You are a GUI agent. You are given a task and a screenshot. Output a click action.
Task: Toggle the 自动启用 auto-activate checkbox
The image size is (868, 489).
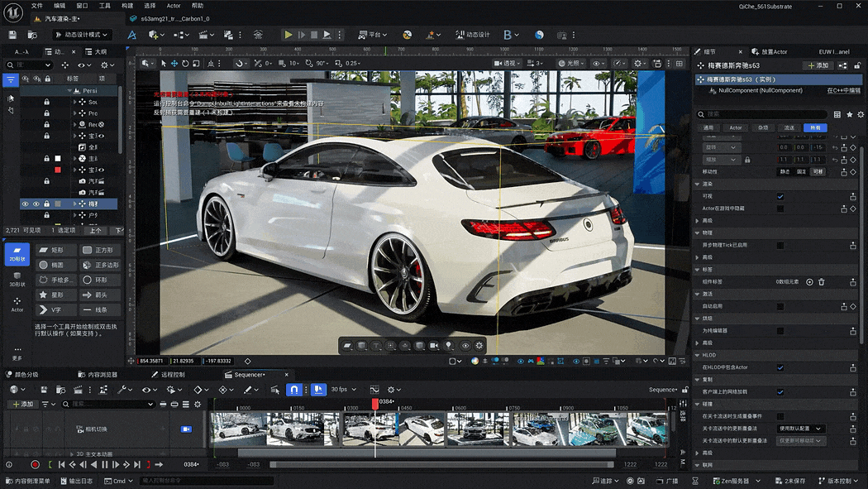pos(780,306)
